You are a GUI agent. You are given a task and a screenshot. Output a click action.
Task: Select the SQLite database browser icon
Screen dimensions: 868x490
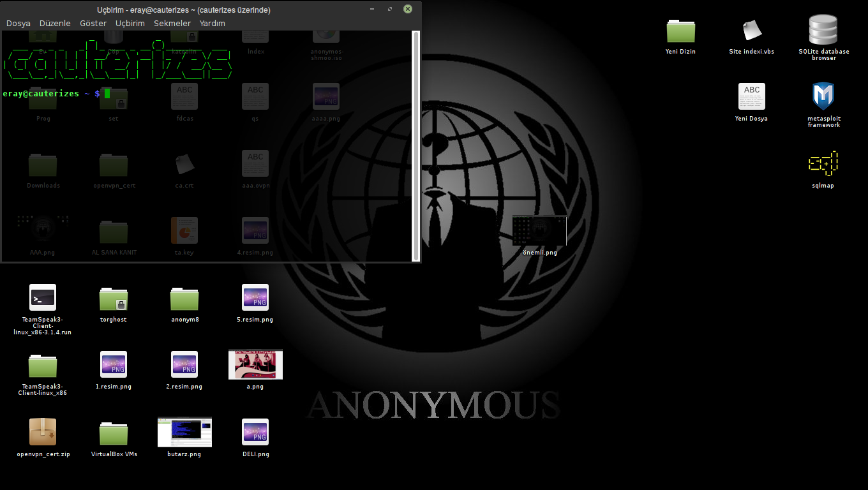click(x=823, y=30)
